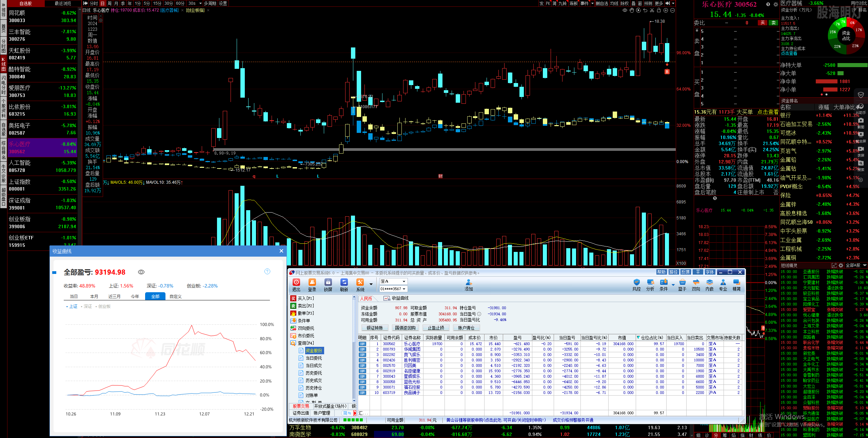The image size is (868, 438).
Task: Toggle the chart eye visibility icon
Action: click(625, 10)
